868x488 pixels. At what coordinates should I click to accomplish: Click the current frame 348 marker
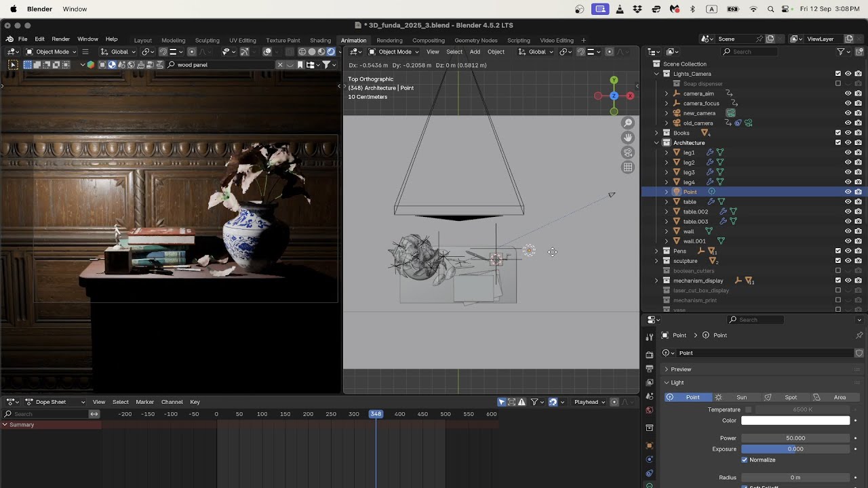click(x=376, y=414)
